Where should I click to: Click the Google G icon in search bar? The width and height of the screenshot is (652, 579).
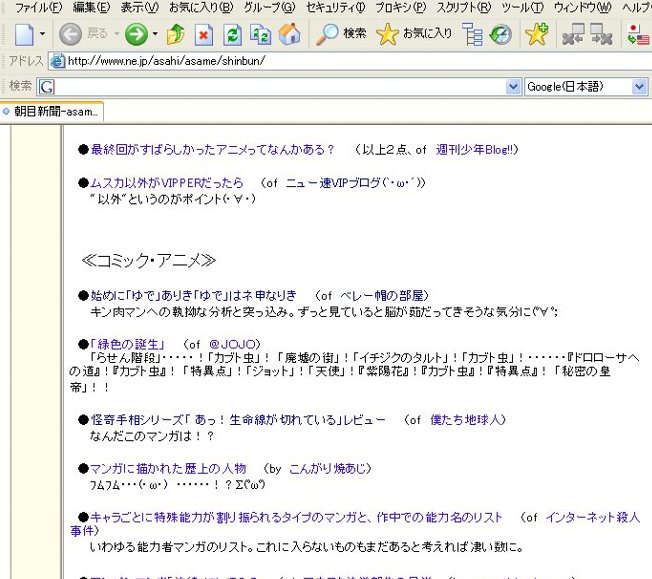(47, 87)
